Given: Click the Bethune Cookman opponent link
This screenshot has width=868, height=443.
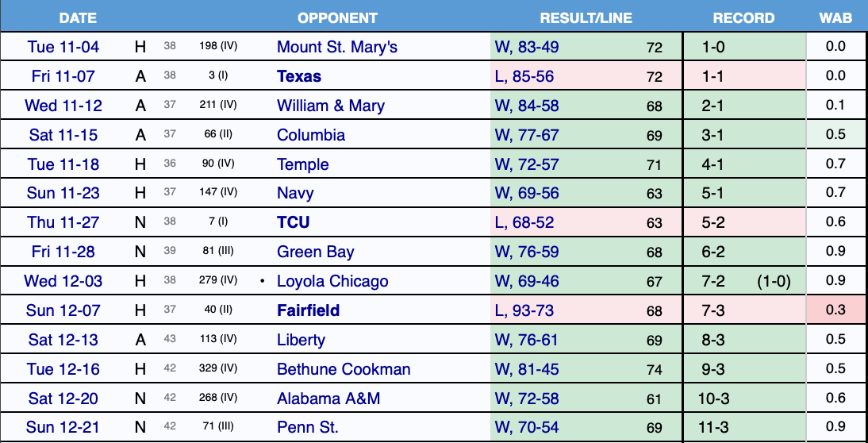Looking at the screenshot, I should point(344,369).
